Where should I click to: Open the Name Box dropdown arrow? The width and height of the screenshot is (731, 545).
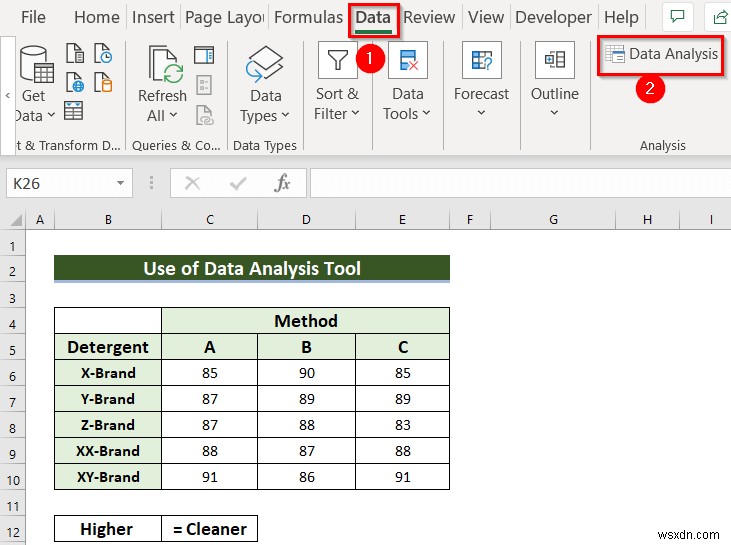[x=120, y=183]
